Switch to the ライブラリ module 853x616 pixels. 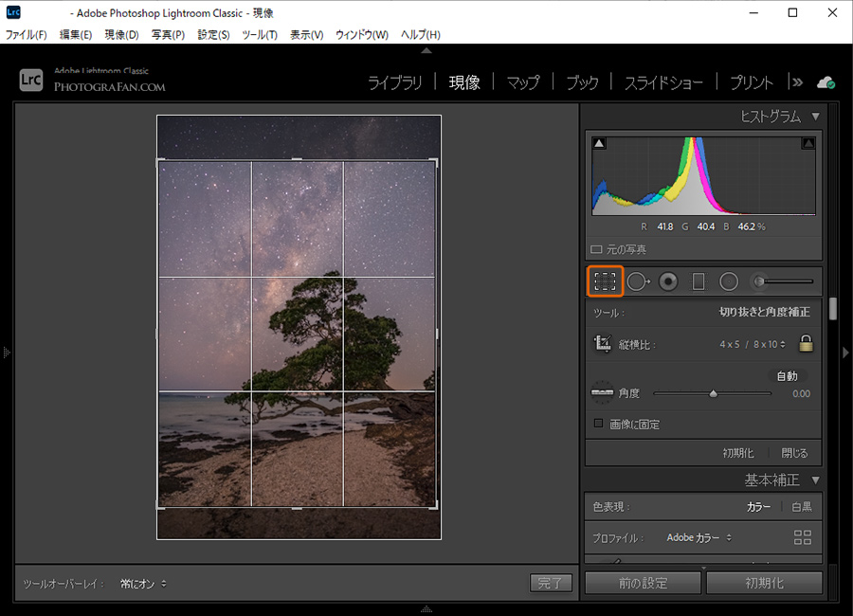[x=395, y=82]
